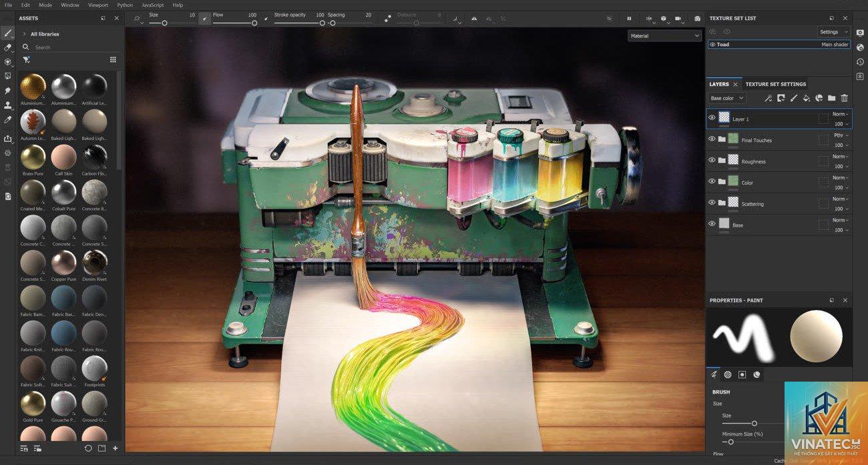Click the lazy mouse icon near Distance

[388, 19]
